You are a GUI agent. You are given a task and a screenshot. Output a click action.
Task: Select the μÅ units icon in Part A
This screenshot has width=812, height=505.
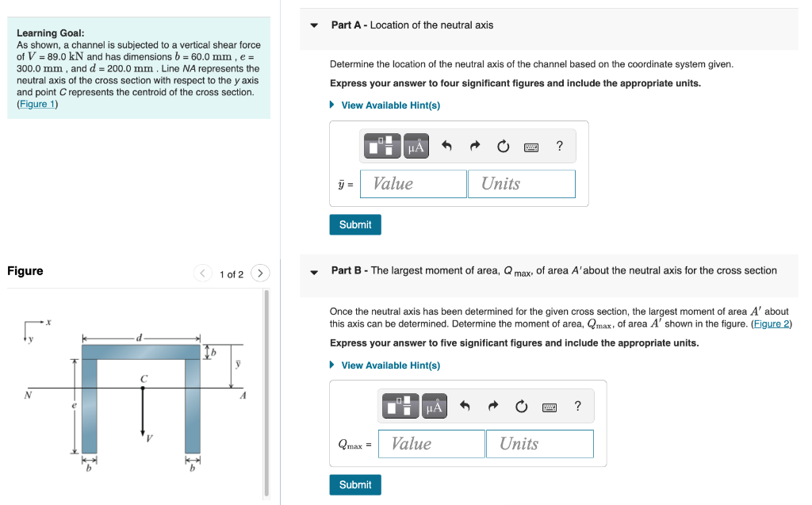[416, 146]
